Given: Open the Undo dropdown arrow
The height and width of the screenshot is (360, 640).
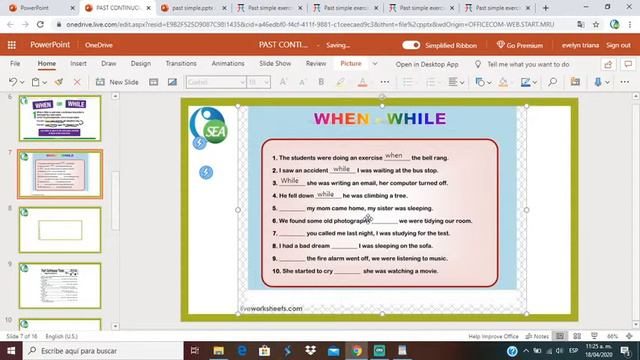Looking at the screenshot, I should (x=22, y=82).
